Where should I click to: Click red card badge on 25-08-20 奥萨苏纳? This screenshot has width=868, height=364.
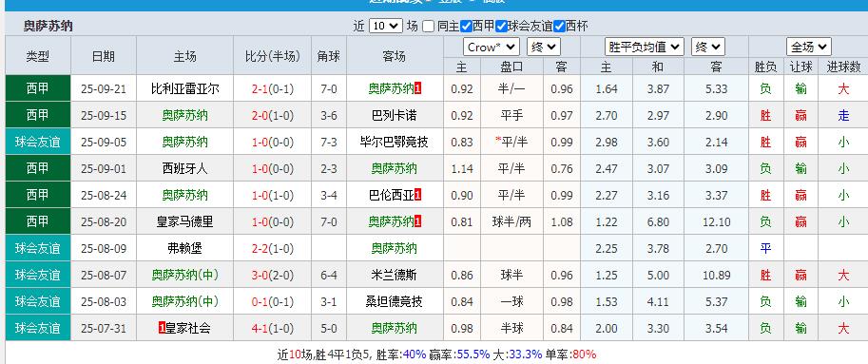[418, 221]
